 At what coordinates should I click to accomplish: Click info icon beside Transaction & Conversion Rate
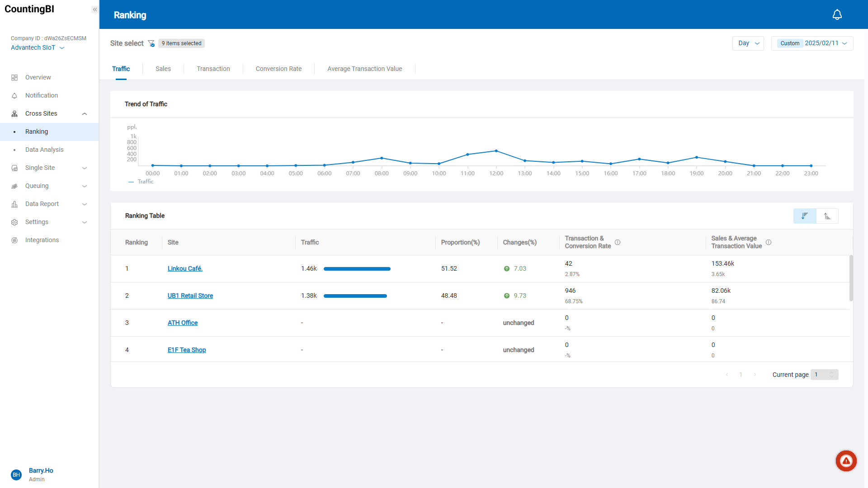(x=618, y=242)
